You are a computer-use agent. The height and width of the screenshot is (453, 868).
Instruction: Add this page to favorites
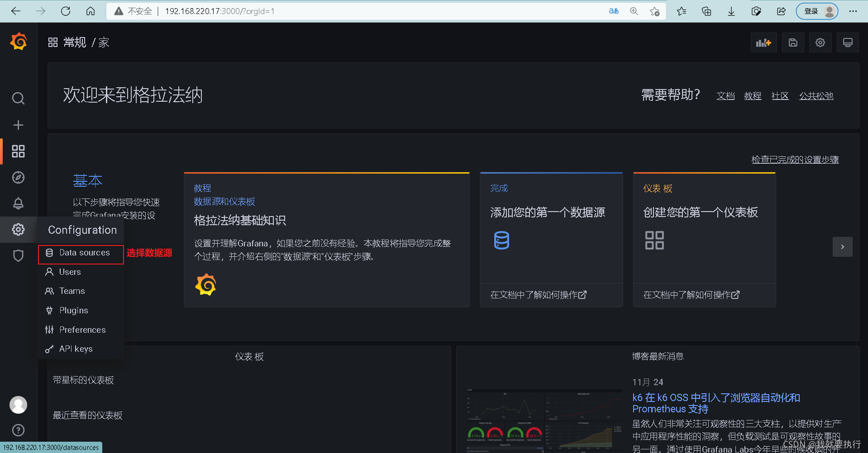coord(654,11)
